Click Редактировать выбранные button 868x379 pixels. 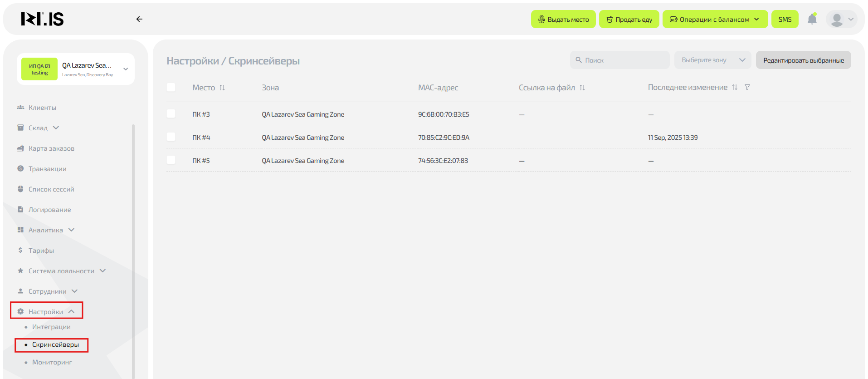(x=803, y=60)
